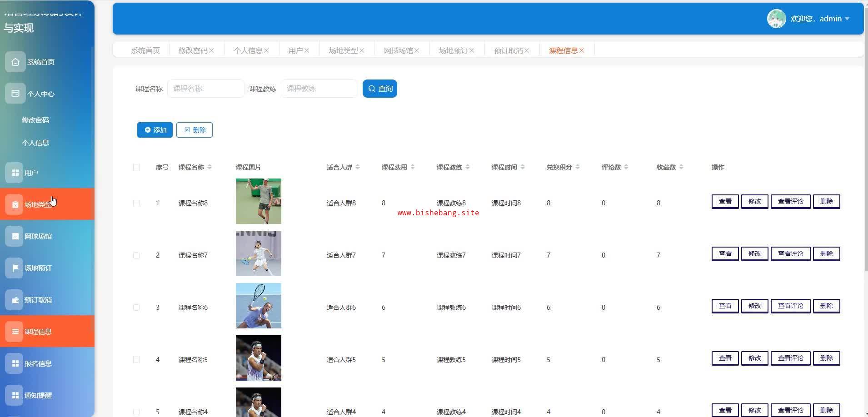Switch to the 修改密码 tab
Screen dimensions: 868x417
pos(193,50)
